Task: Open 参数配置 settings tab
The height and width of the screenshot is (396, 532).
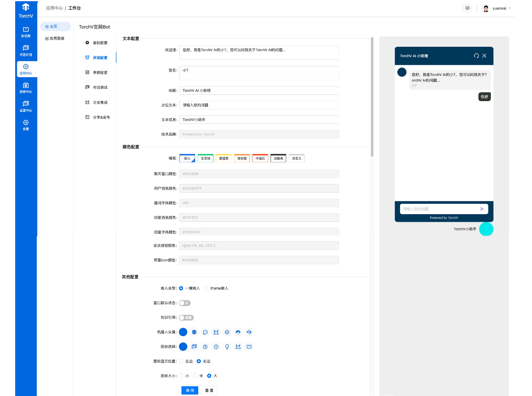Action: [96, 72]
